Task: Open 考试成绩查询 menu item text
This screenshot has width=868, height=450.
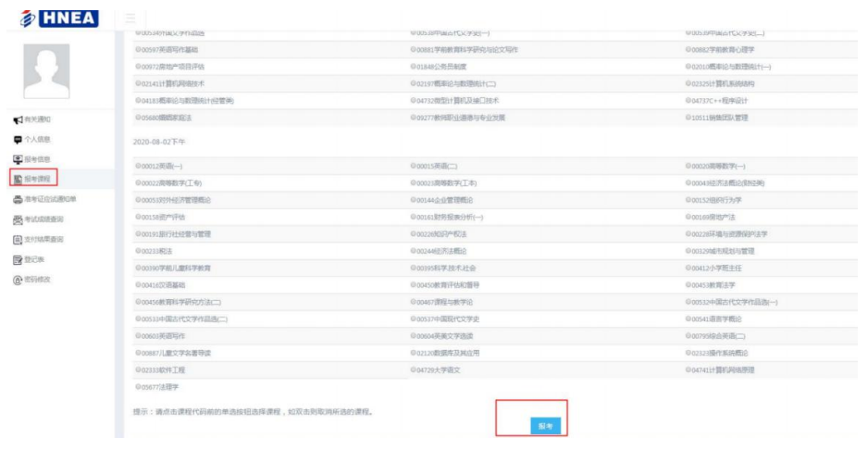Action: (43, 219)
